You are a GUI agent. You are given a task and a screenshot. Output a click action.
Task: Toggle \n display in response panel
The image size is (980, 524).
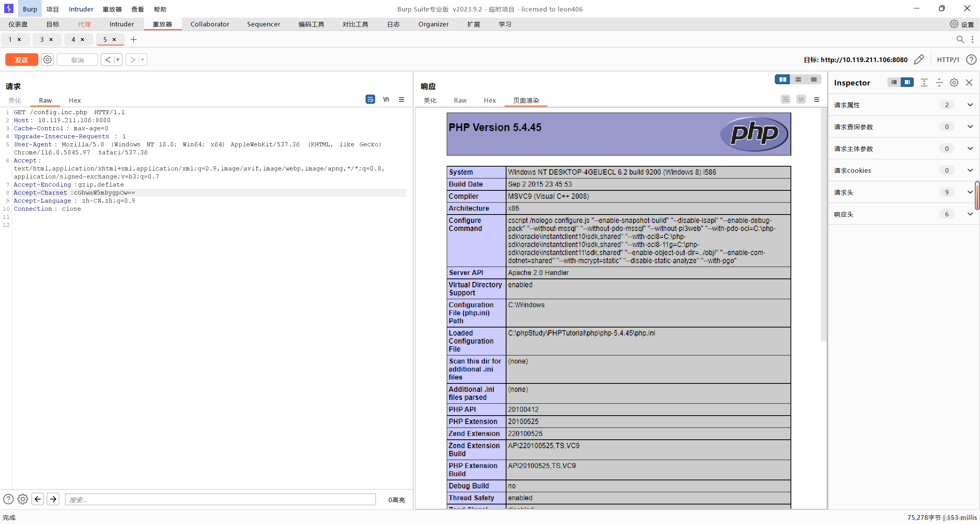click(x=801, y=100)
